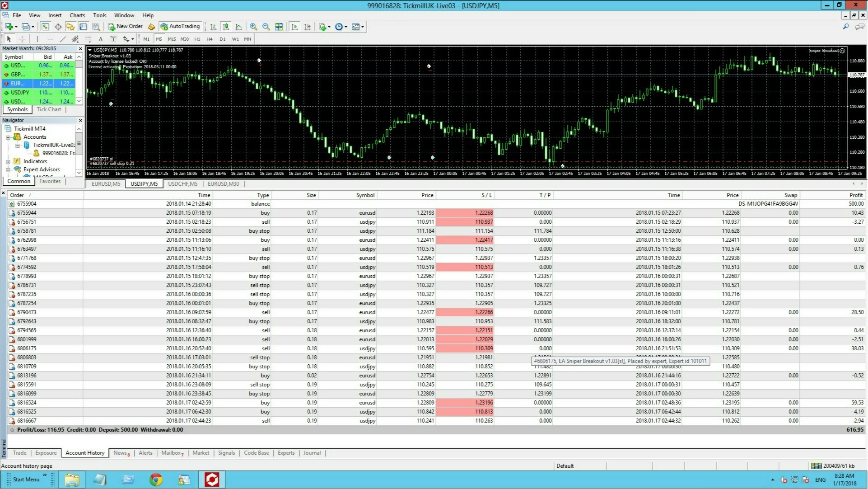Open the New Chart toolbar icon

pos(9,27)
